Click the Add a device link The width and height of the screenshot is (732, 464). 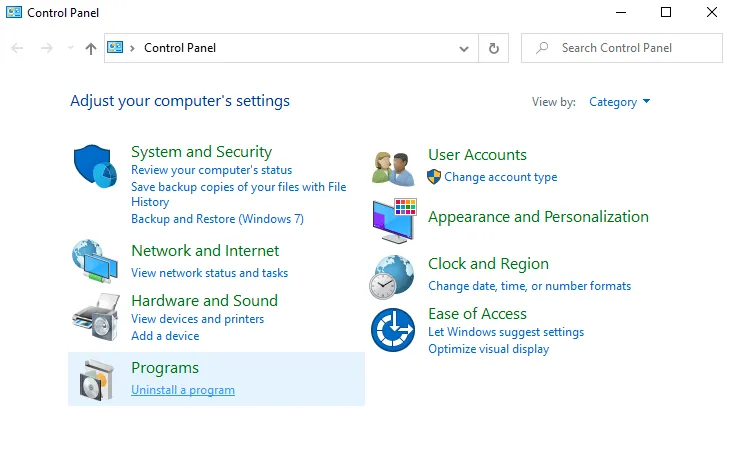click(165, 336)
